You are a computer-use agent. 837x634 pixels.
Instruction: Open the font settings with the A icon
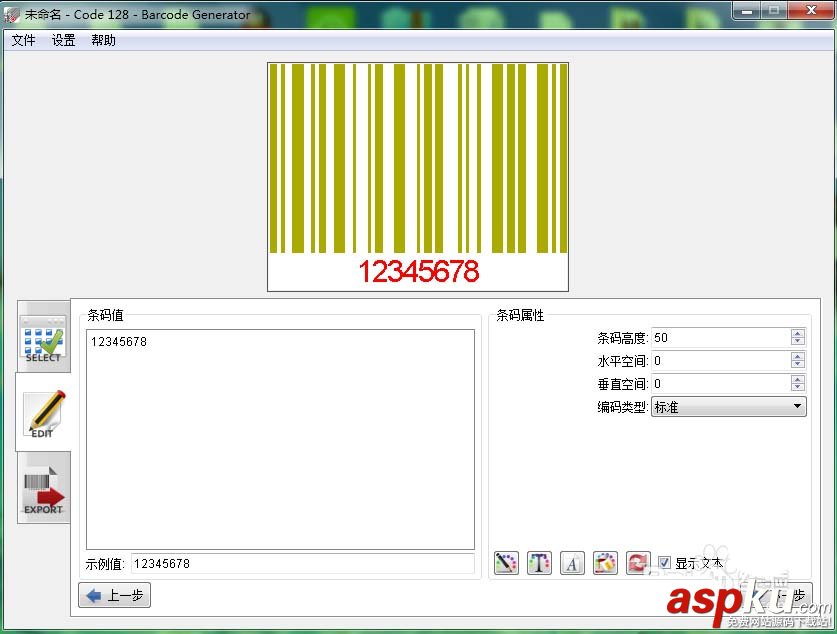click(x=572, y=563)
